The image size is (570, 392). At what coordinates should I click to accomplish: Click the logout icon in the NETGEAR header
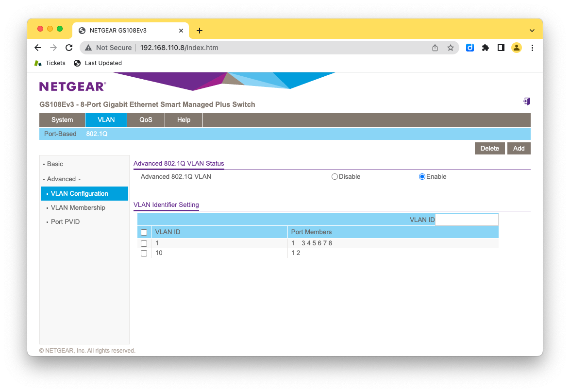[527, 102]
